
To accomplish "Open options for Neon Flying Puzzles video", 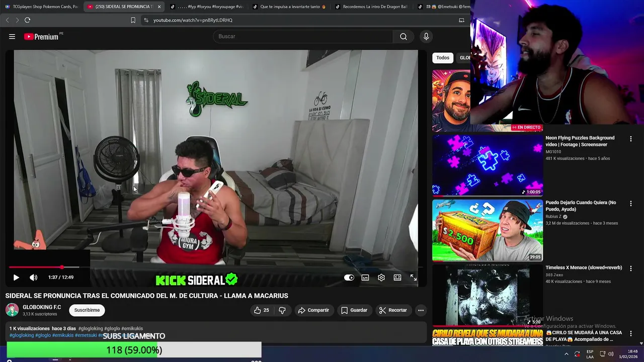I will [x=630, y=139].
